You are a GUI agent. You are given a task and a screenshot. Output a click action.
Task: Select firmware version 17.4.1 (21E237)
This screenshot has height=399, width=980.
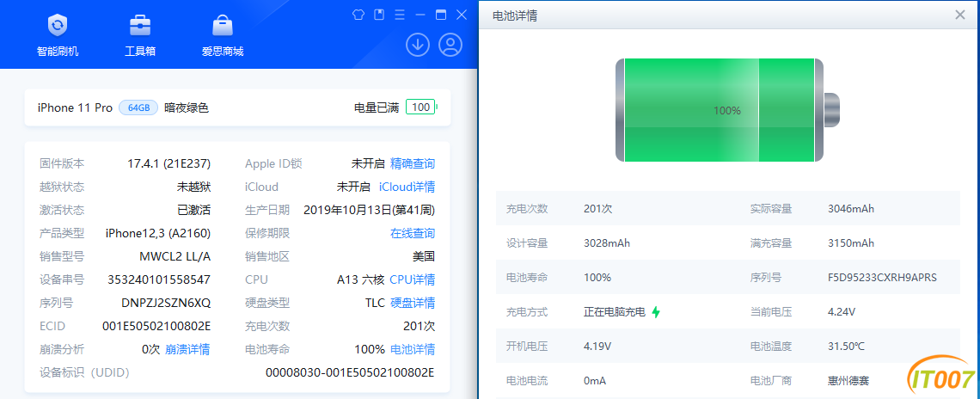[x=168, y=164]
